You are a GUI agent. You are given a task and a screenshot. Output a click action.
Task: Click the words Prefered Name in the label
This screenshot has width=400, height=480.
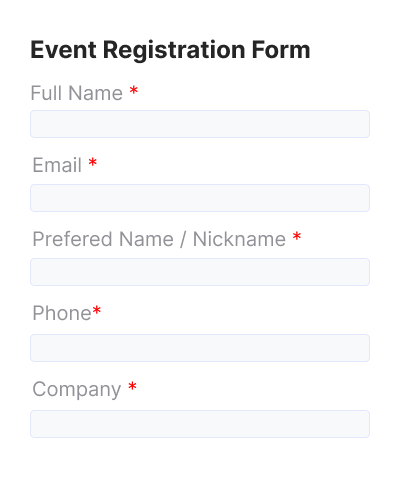[103, 239]
